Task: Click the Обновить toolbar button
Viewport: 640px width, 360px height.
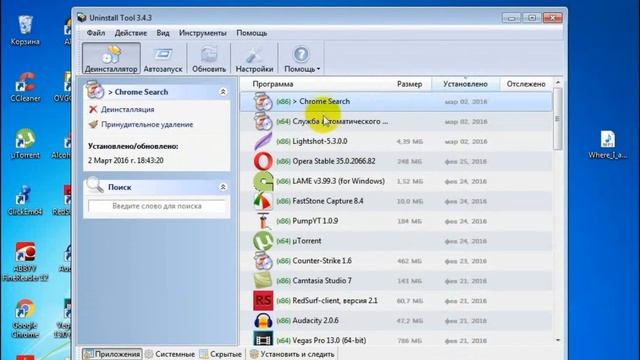Action: (x=209, y=58)
